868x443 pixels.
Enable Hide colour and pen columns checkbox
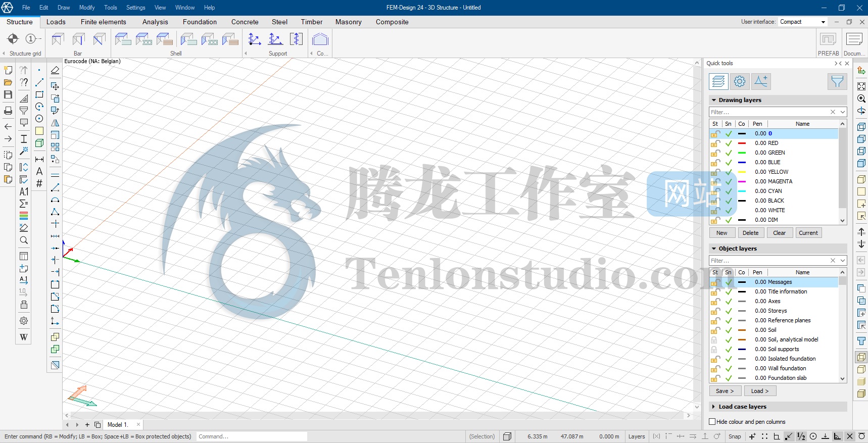point(712,422)
